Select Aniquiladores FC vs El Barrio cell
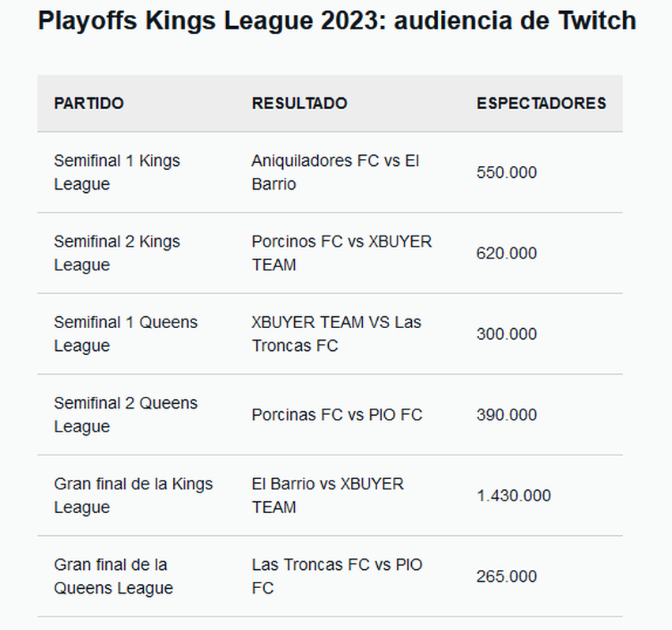 335,172
